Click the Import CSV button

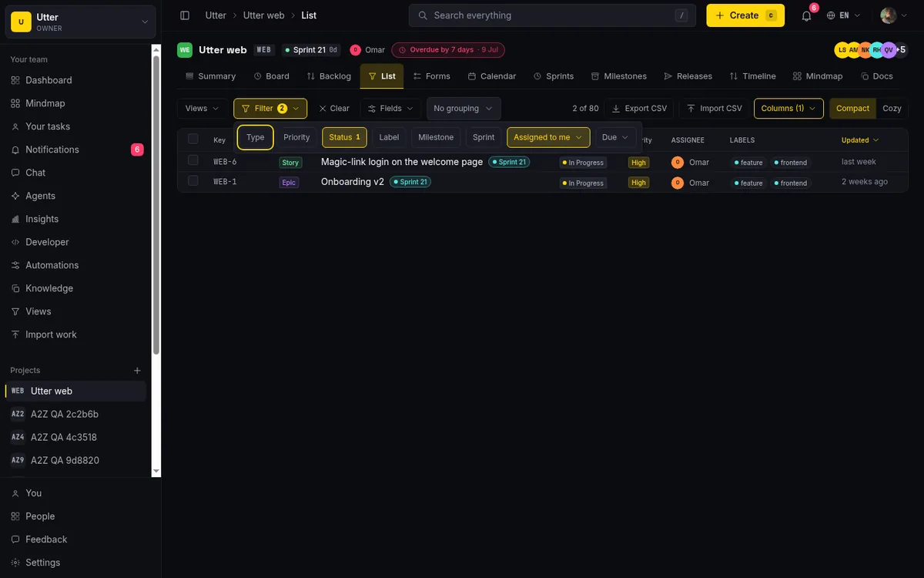715,109
